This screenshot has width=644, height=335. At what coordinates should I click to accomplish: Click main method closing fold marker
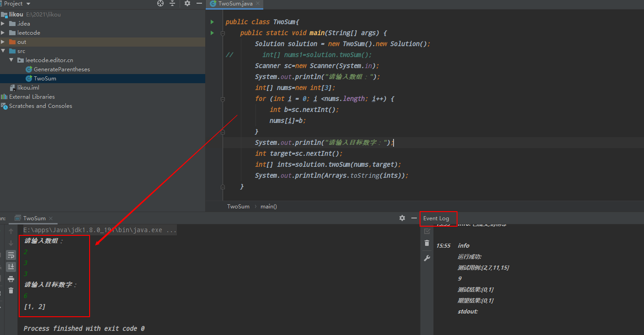coord(223,186)
